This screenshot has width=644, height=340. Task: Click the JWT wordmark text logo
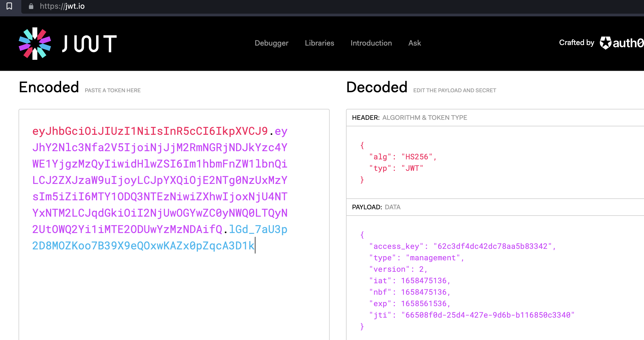pyautogui.click(x=89, y=43)
